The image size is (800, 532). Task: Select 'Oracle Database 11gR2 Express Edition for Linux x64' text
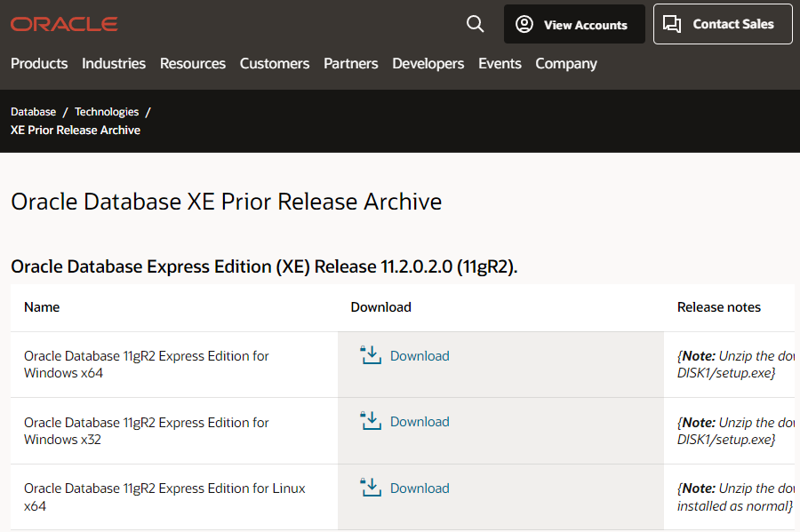164,496
